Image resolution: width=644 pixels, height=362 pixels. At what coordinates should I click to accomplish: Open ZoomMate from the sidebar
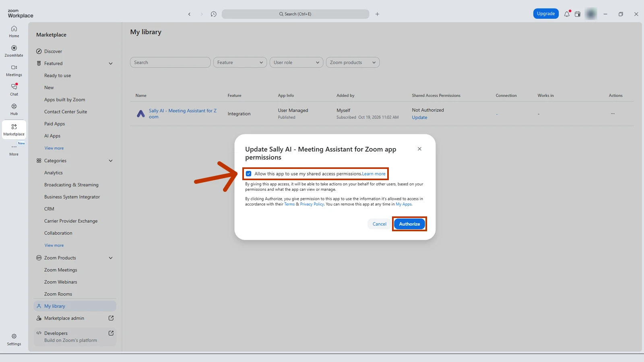click(x=14, y=51)
